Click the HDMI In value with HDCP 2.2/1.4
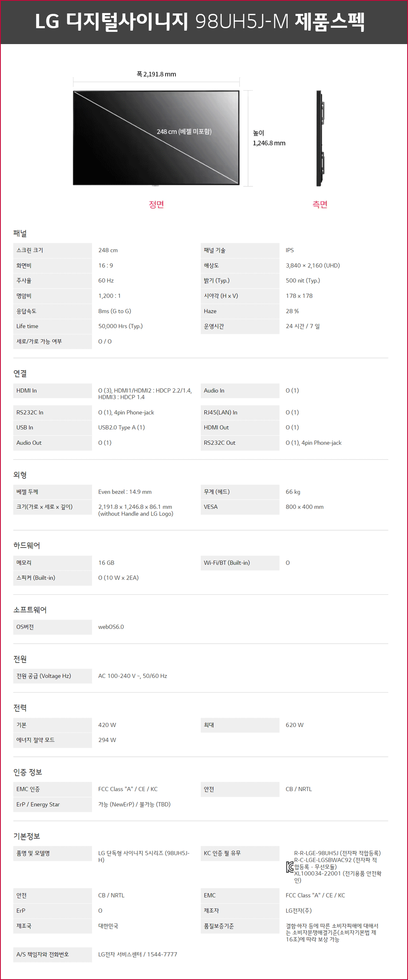 click(145, 394)
